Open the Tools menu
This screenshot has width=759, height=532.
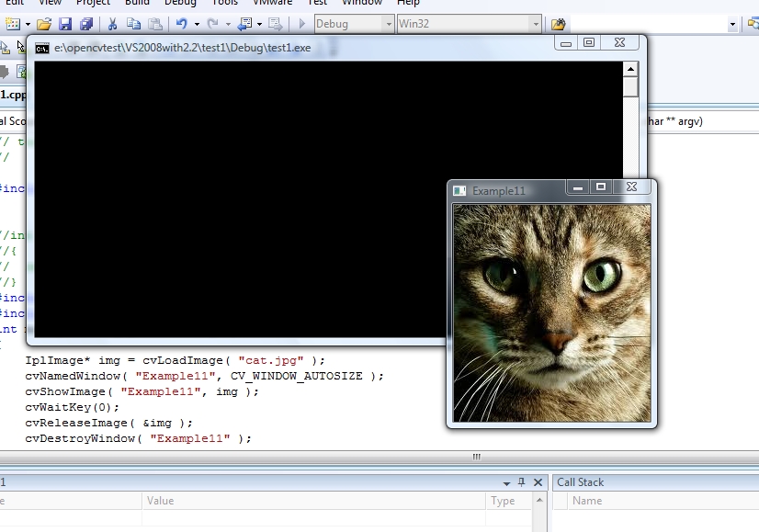tap(225, 3)
